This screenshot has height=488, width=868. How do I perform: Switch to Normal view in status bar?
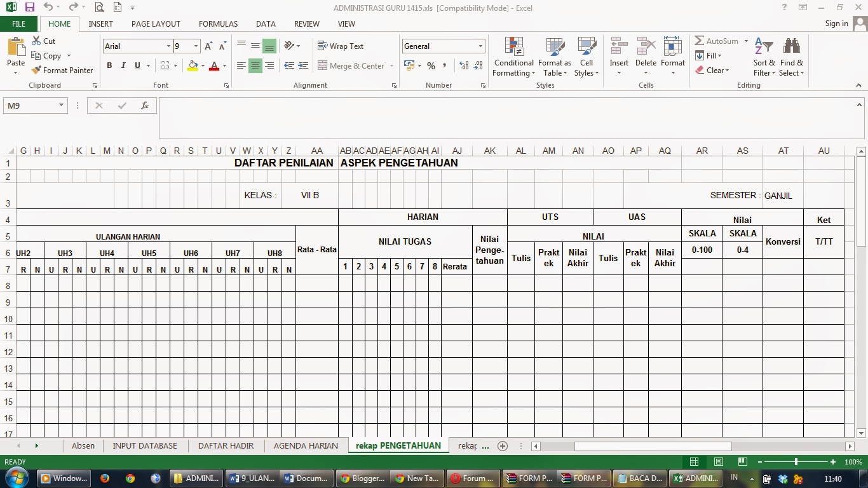coord(695,462)
